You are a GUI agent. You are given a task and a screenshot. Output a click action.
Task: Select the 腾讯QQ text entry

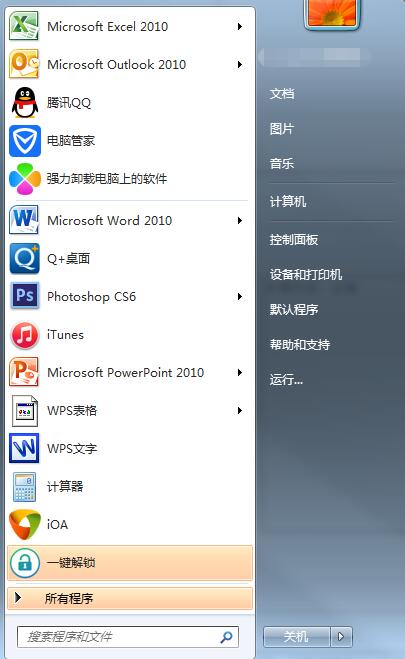(68, 103)
